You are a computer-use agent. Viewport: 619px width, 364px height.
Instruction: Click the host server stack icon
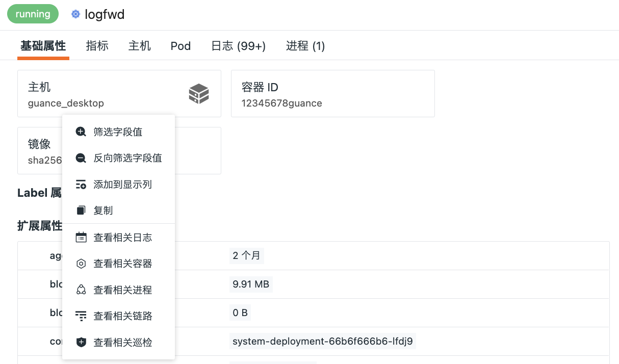click(x=199, y=94)
